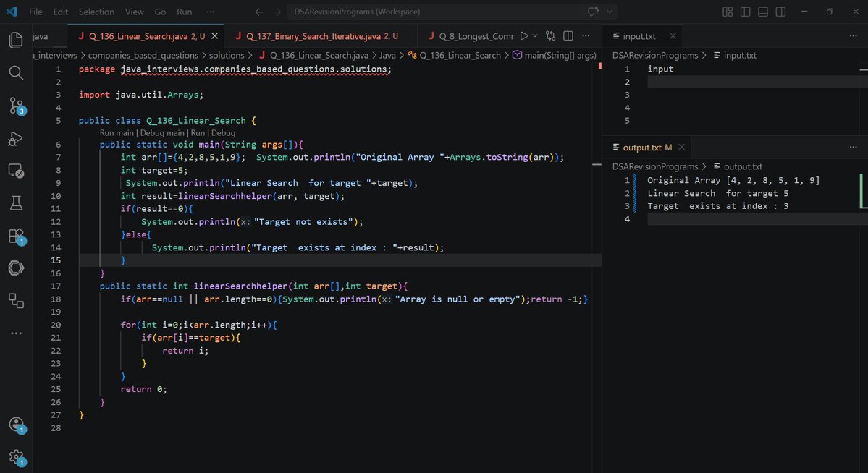Open the Run menu
This screenshot has width=868, height=473.
[x=185, y=12]
